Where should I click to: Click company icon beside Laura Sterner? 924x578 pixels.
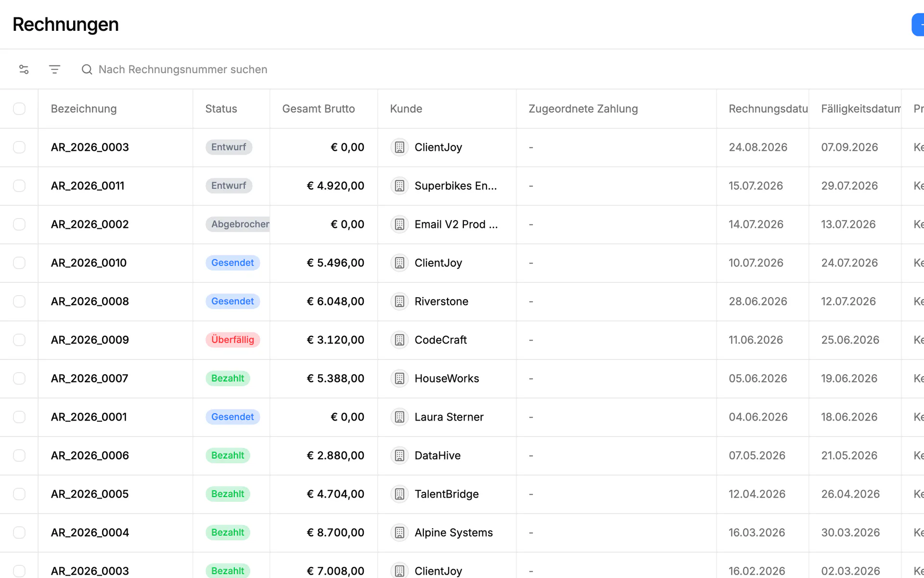[399, 417]
